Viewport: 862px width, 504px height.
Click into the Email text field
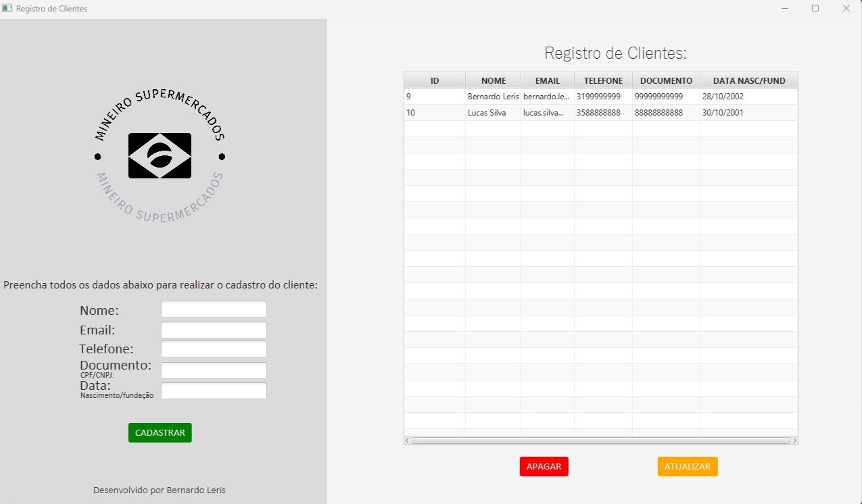tap(214, 330)
